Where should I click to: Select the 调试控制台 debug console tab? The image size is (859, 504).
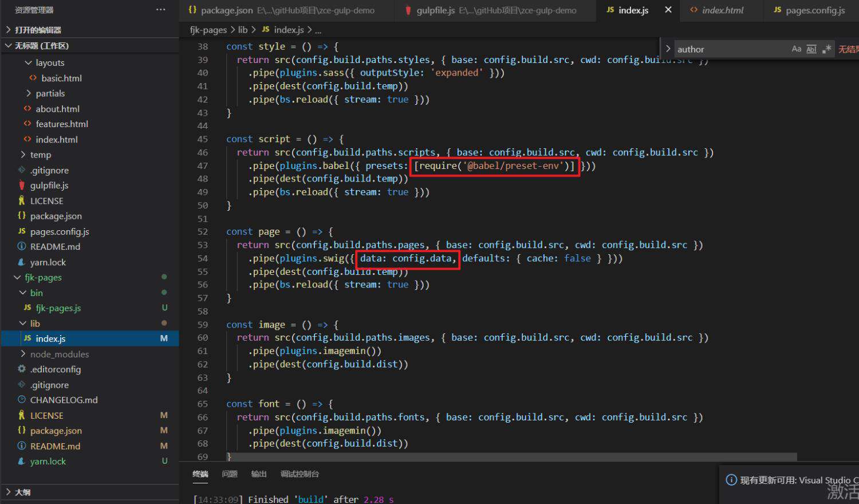pyautogui.click(x=300, y=474)
